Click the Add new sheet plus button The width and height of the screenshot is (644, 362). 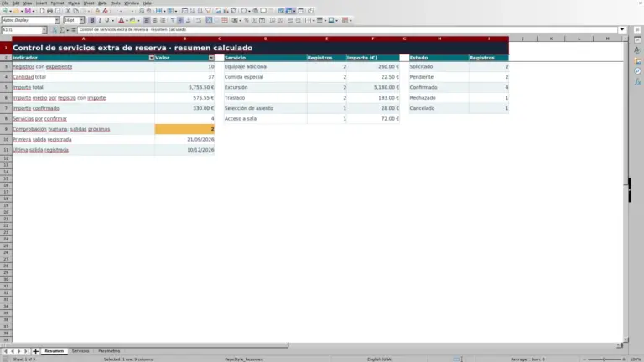click(x=35, y=351)
